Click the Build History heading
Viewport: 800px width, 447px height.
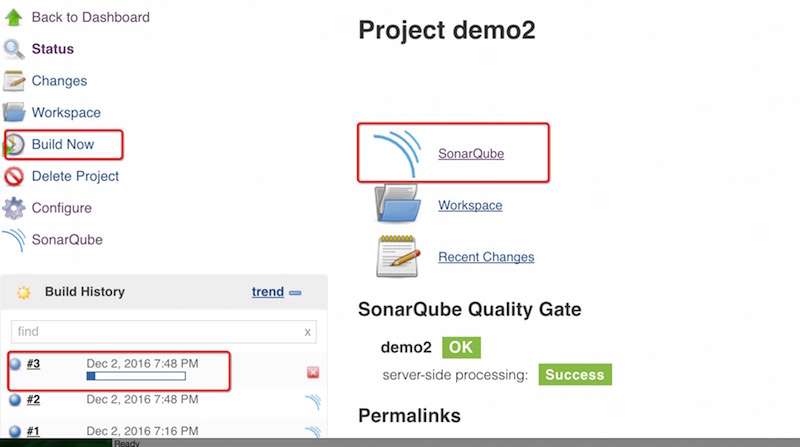point(85,292)
